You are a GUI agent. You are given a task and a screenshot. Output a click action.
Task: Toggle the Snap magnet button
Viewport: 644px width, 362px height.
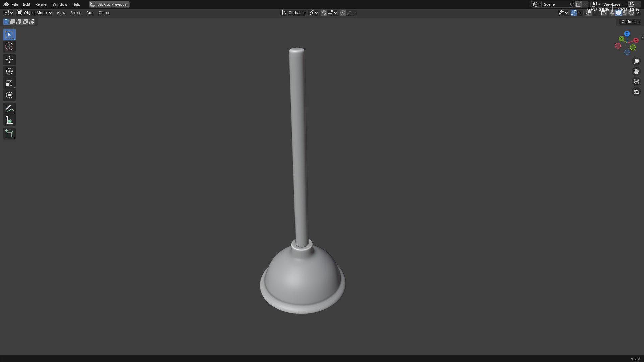point(324,13)
